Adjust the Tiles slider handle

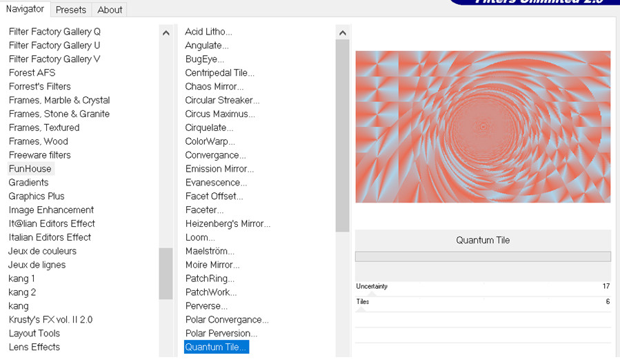pyautogui.click(x=361, y=309)
